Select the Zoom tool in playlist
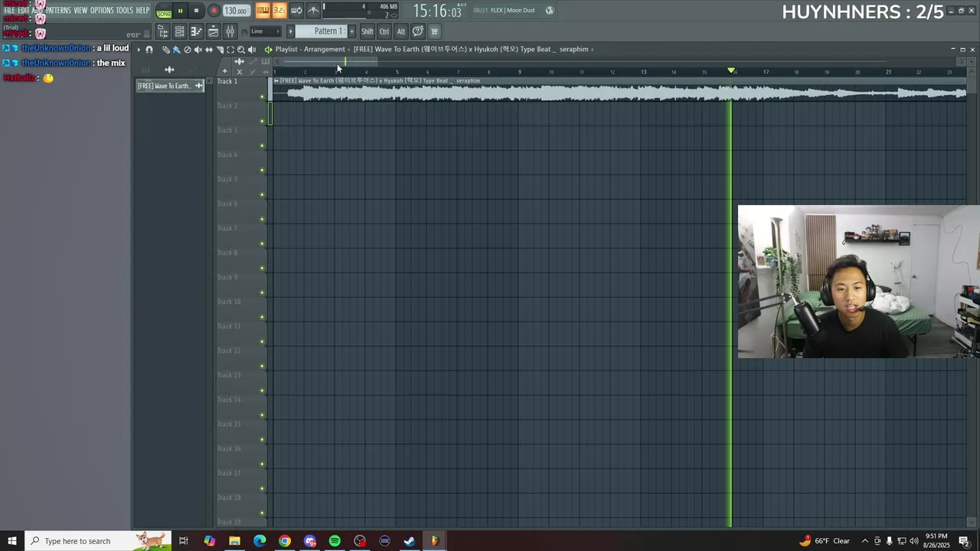 click(x=241, y=50)
